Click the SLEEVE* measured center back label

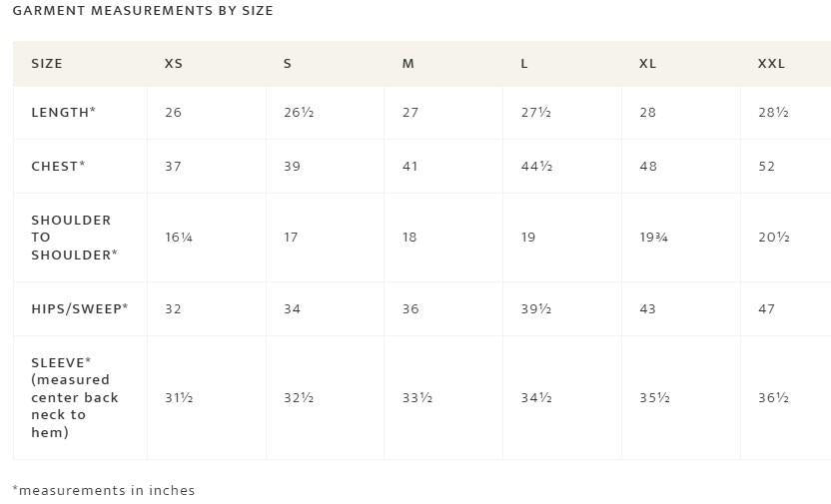[75, 397]
